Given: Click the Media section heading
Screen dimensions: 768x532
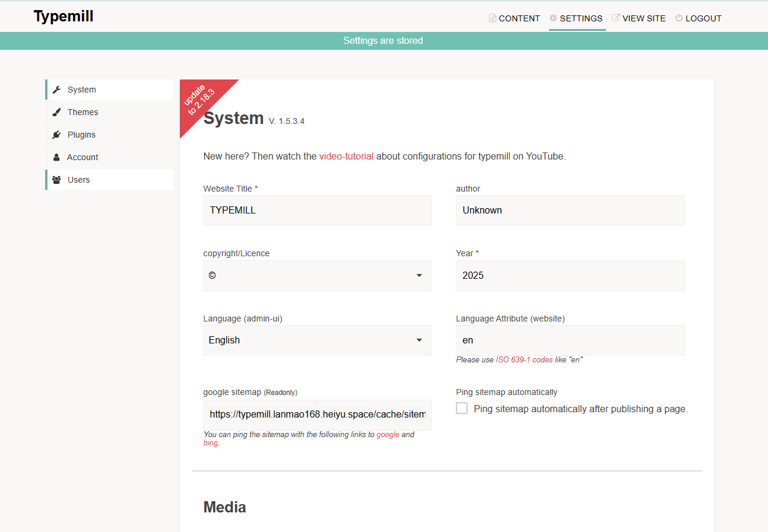Looking at the screenshot, I should 224,507.
